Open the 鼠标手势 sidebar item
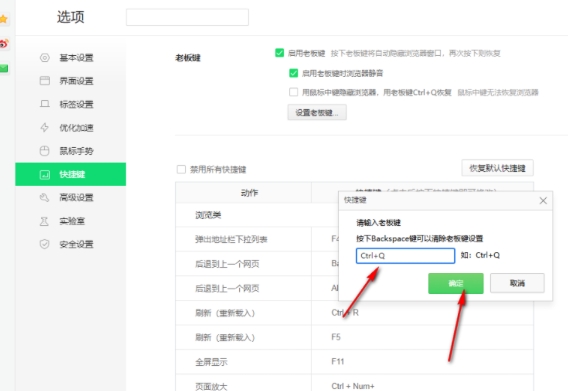Screen dimensions: 568x391 71,151
